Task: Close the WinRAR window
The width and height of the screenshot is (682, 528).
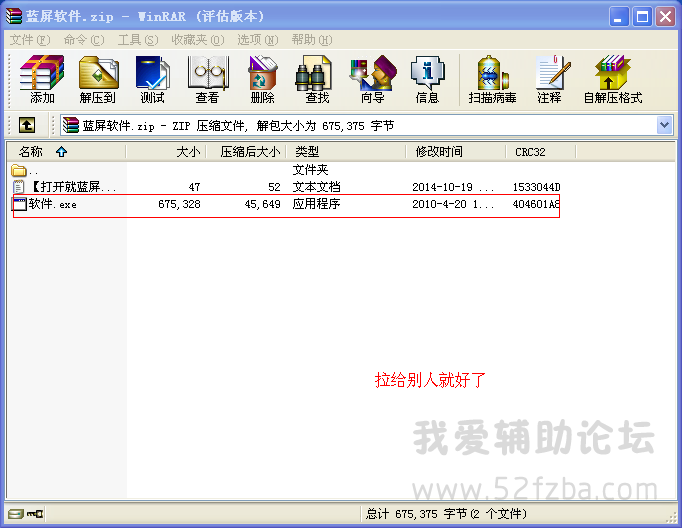Action: (665, 17)
